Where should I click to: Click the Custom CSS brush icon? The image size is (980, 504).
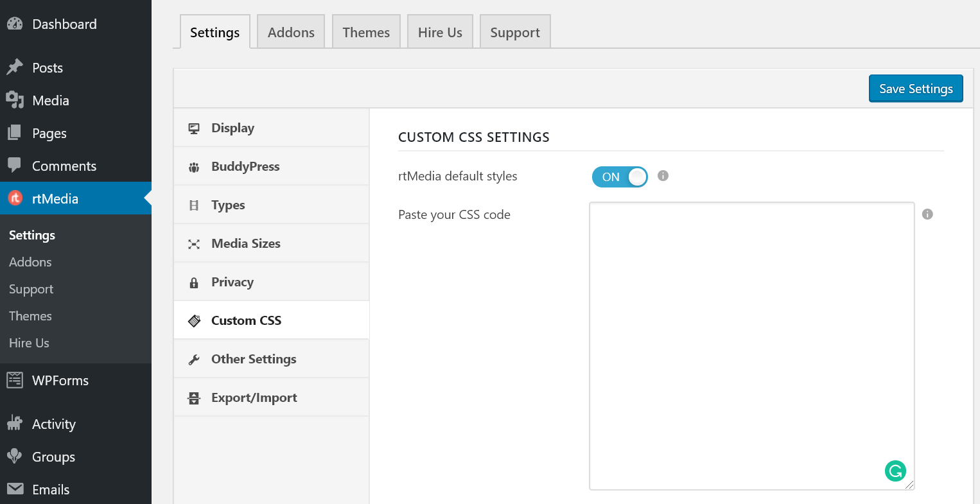tap(193, 320)
